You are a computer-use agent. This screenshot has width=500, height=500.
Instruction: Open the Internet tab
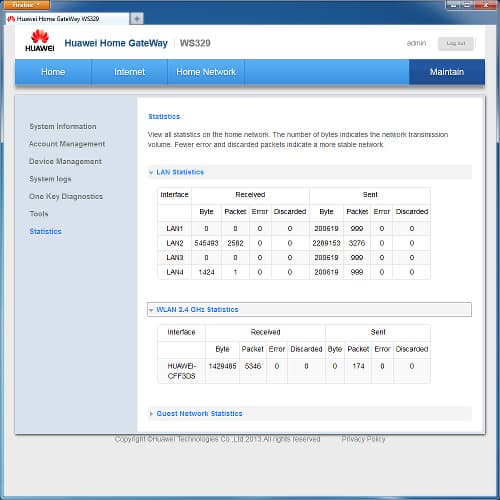129,72
